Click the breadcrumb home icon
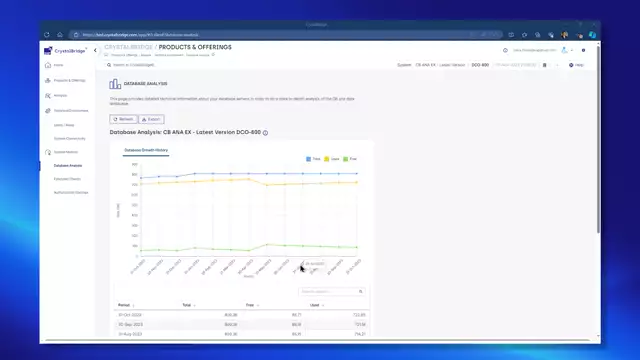 pyautogui.click(x=106, y=55)
